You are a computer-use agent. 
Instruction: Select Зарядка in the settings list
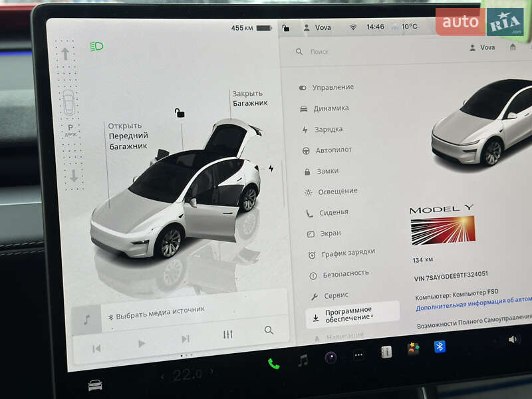tap(328, 129)
